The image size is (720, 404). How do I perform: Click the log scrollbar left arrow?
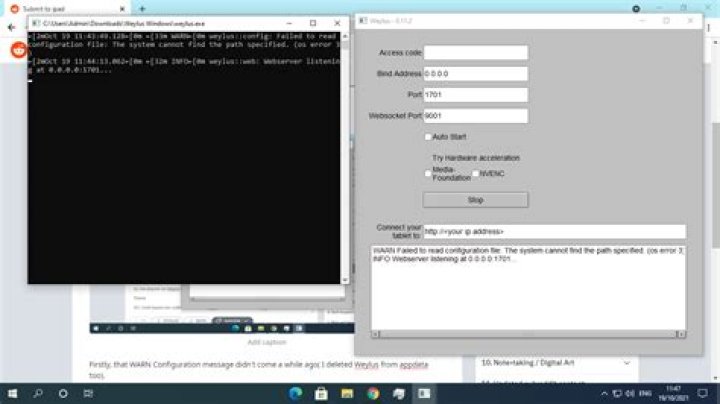tap(376, 334)
